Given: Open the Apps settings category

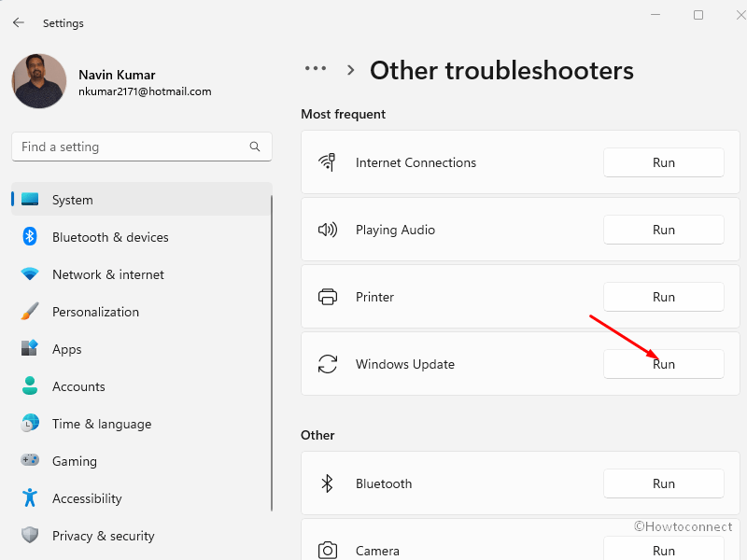Looking at the screenshot, I should coord(142,348).
